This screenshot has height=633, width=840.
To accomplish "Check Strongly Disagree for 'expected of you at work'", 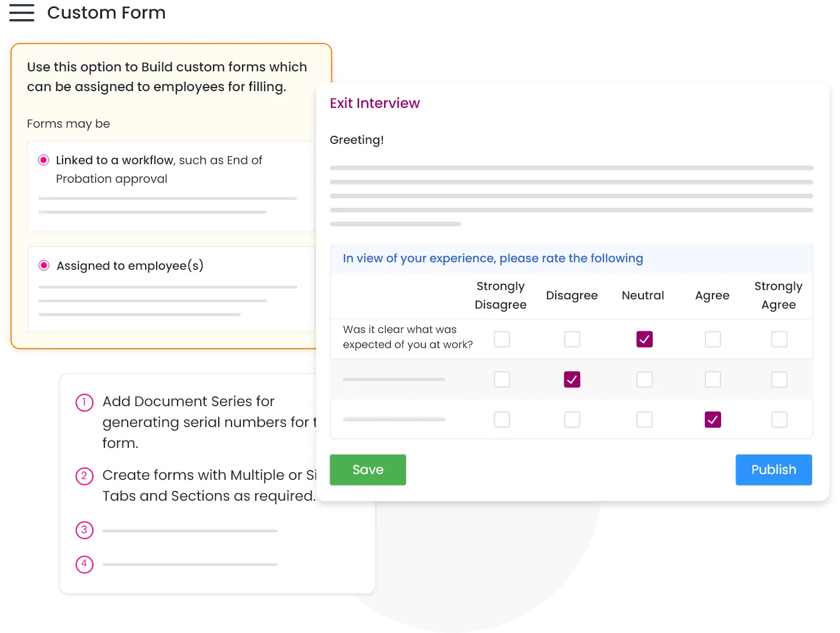I will click(502, 339).
